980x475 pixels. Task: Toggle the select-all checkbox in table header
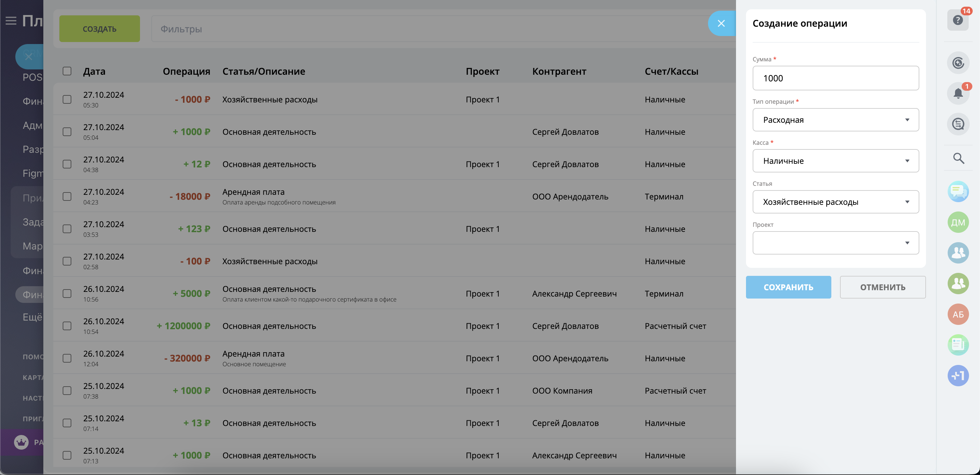coord(67,71)
